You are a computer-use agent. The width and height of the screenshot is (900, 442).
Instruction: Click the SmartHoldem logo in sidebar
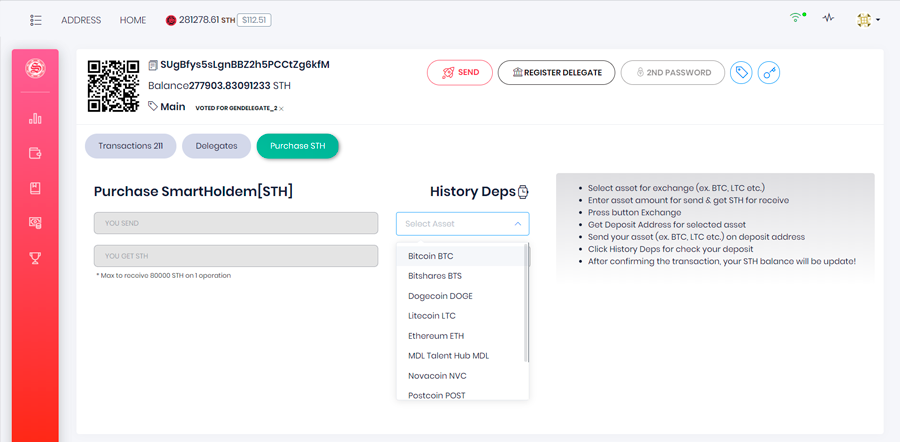tap(35, 69)
